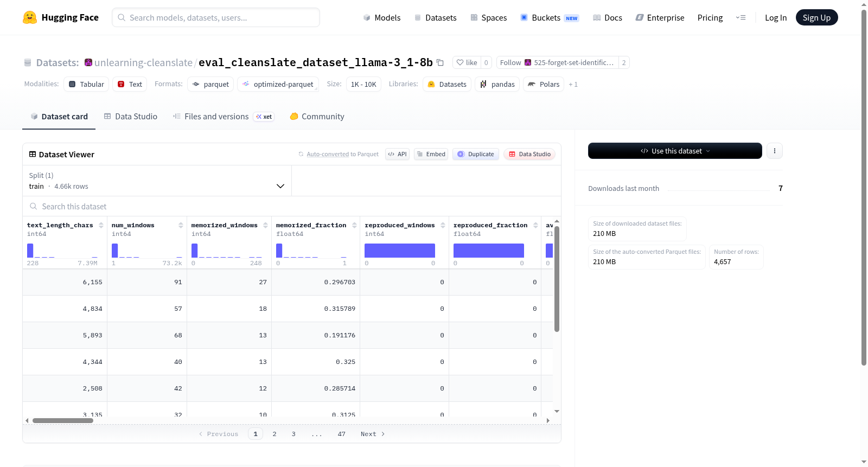The height and width of the screenshot is (467, 868).
Task: Expand the Split train dropdown
Action: (157, 181)
